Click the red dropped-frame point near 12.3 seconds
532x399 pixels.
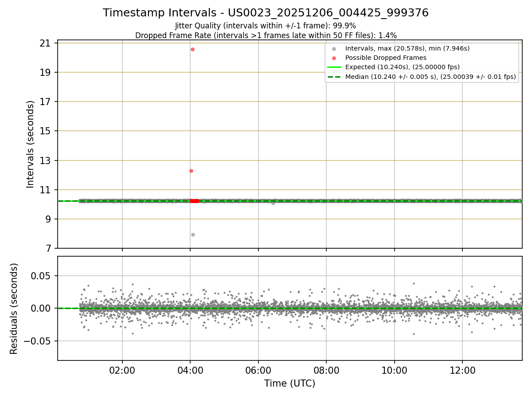191,171
